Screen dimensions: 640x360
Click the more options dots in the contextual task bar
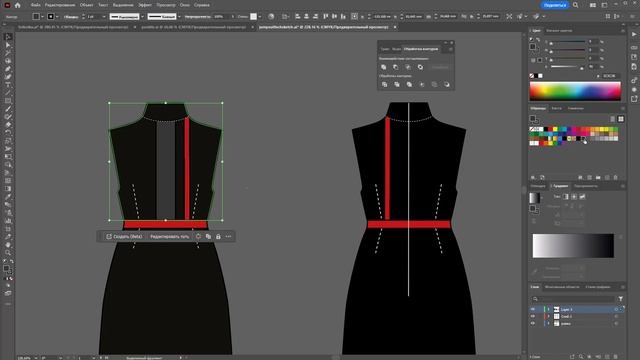[x=229, y=236]
